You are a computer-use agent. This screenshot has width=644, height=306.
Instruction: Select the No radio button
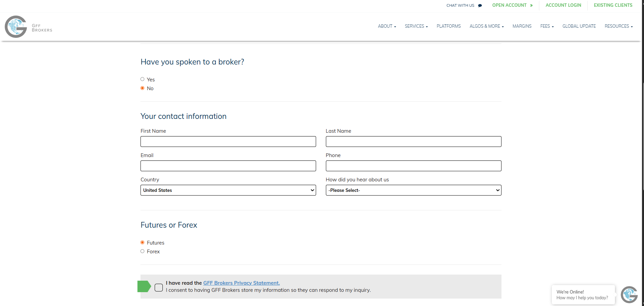(x=143, y=88)
